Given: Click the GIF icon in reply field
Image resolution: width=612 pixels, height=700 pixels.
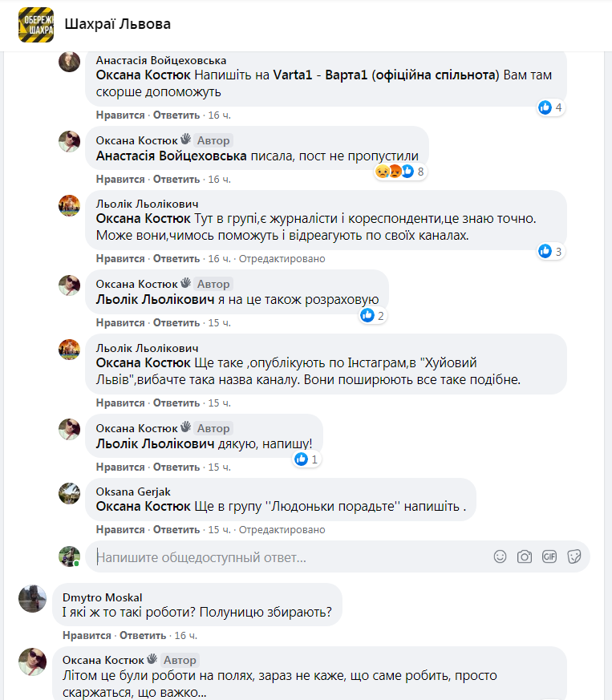Looking at the screenshot, I should 549,556.
